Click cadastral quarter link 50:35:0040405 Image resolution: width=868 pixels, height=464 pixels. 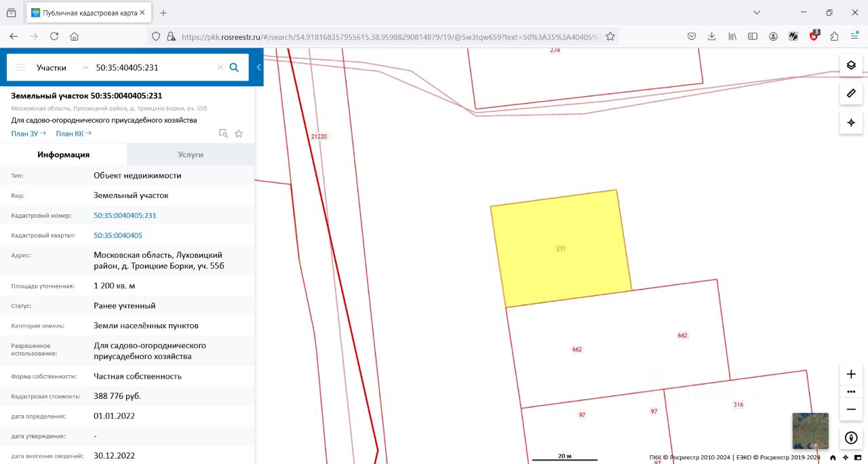pyautogui.click(x=118, y=235)
